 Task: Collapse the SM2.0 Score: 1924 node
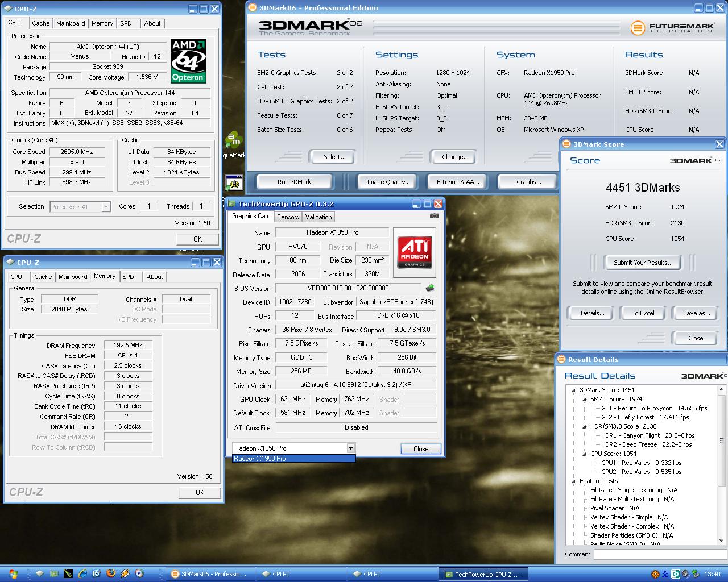[585, 399]
